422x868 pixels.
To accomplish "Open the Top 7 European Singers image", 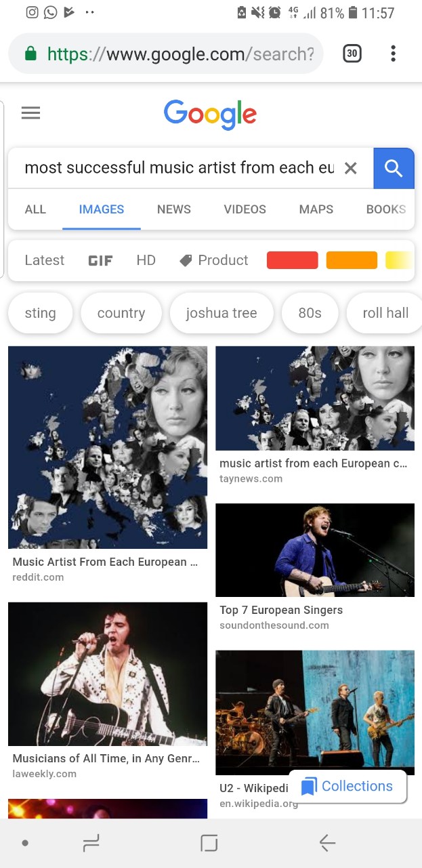I will (315, 550).
